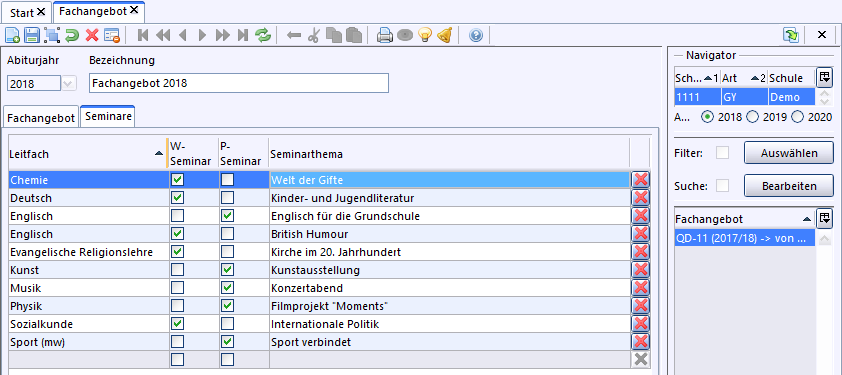Uncheck W-Seminar for Chemie
This screenshot has width=842, height=375.
pyautogui.click(x=177, y=179)
